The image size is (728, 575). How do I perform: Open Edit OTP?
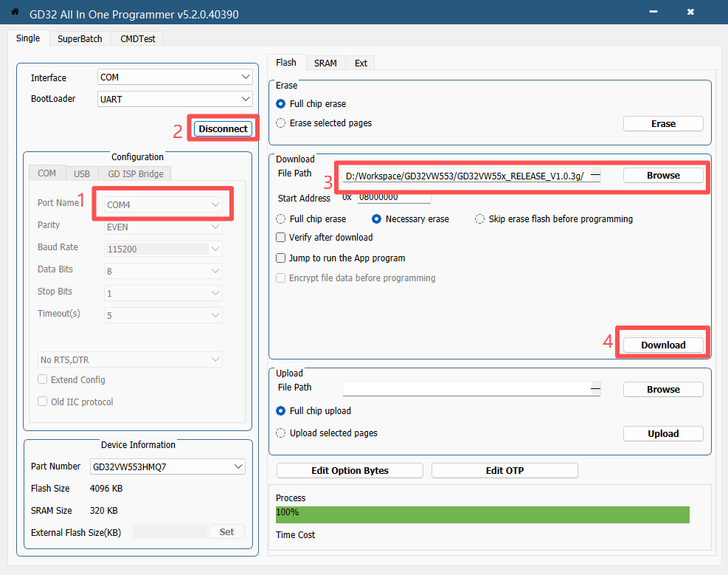tap(505, 470)
